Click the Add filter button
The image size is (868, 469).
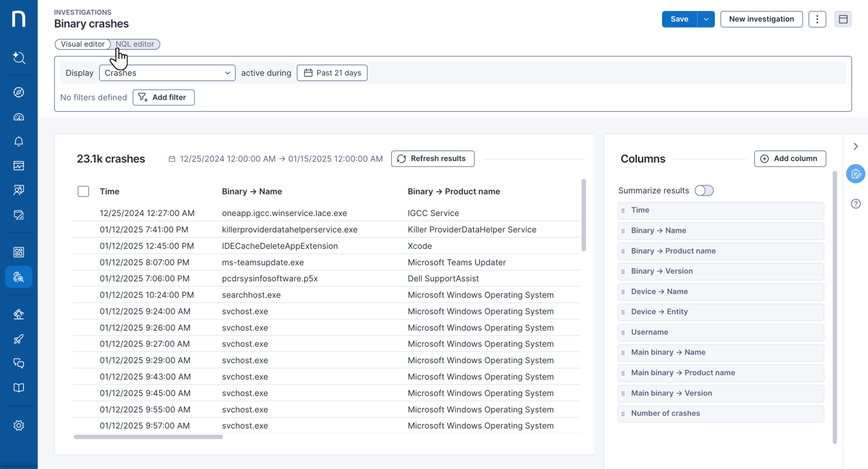[x=163, y=97]
